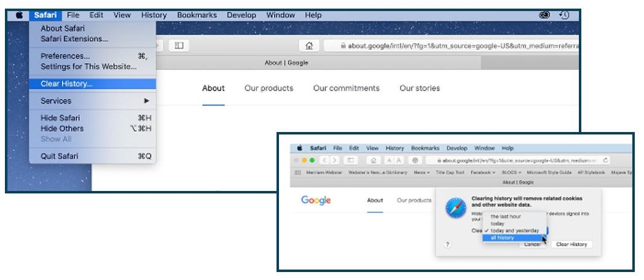
Task: Choose Quit Safari from the menu
Action: (92, 156)
